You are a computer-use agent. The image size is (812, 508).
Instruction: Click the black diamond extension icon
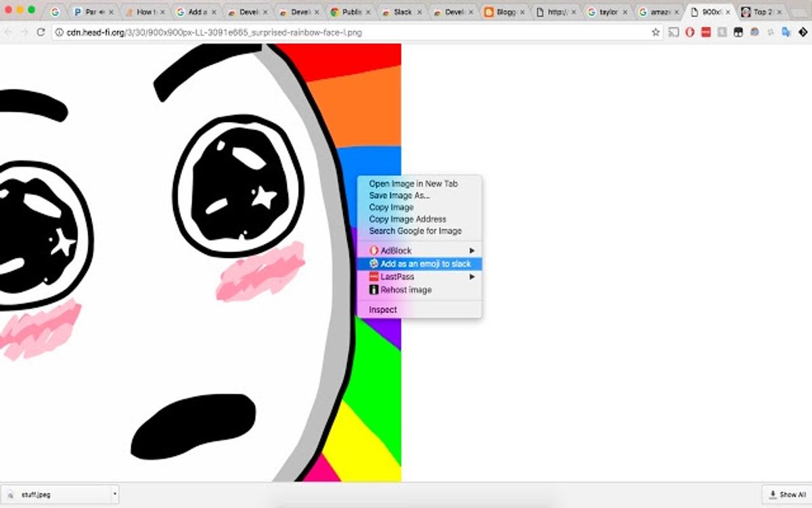(802, 32)
